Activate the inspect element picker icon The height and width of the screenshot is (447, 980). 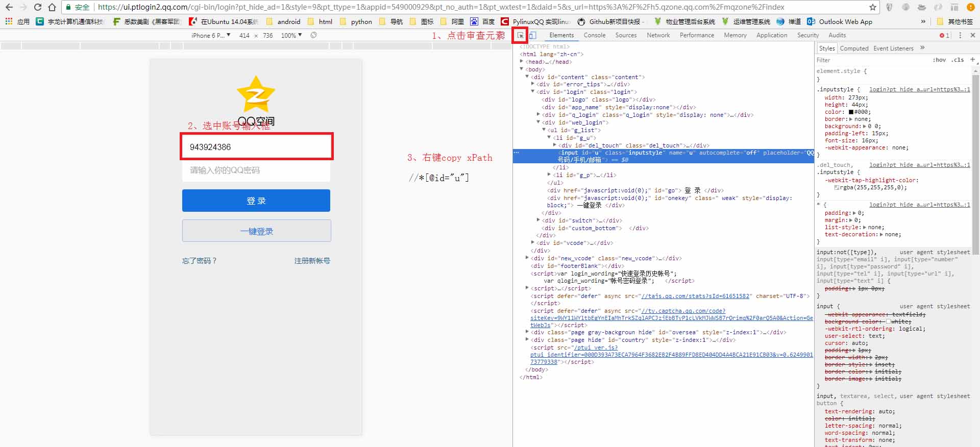tap(520, 35)
